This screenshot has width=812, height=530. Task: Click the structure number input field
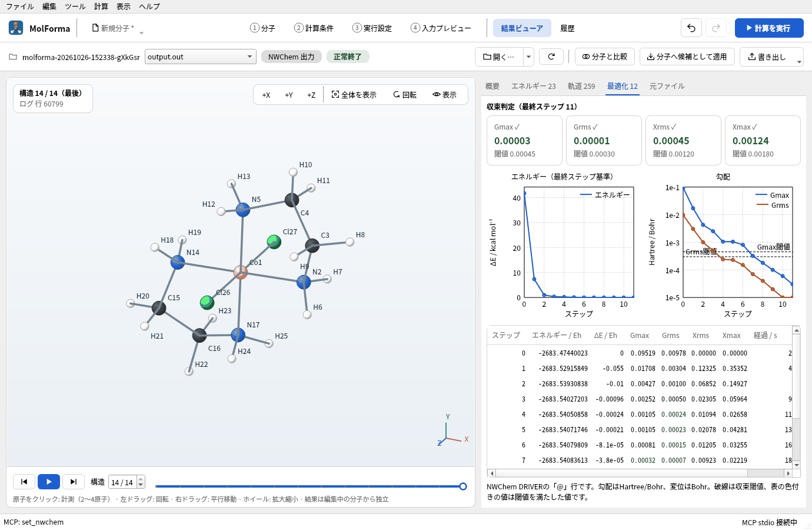click(x=122, y=482)
